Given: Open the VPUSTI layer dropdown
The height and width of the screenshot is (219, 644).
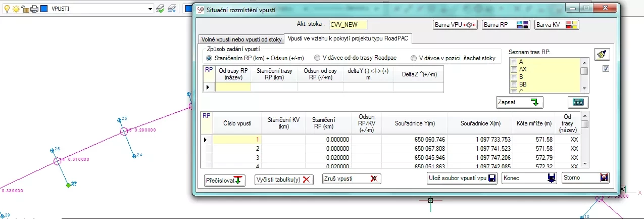Looking at the screenshot, I should coord(151,9).
